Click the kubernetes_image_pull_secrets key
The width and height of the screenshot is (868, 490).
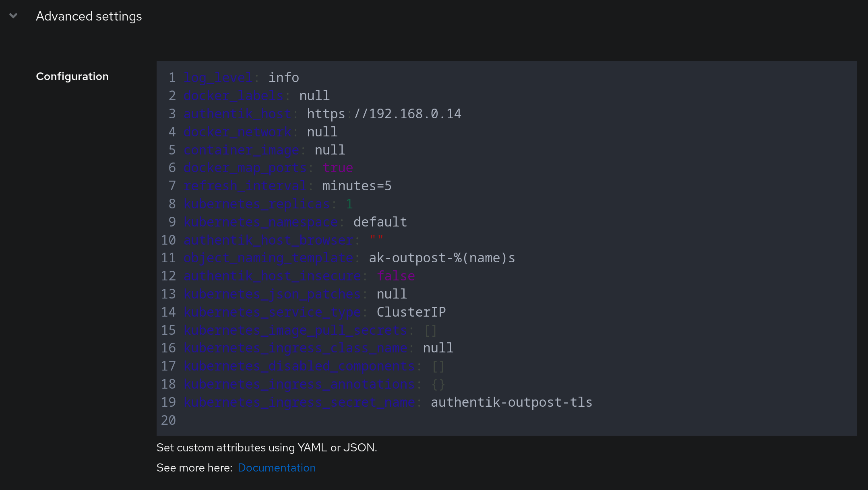tap(296, 330)
